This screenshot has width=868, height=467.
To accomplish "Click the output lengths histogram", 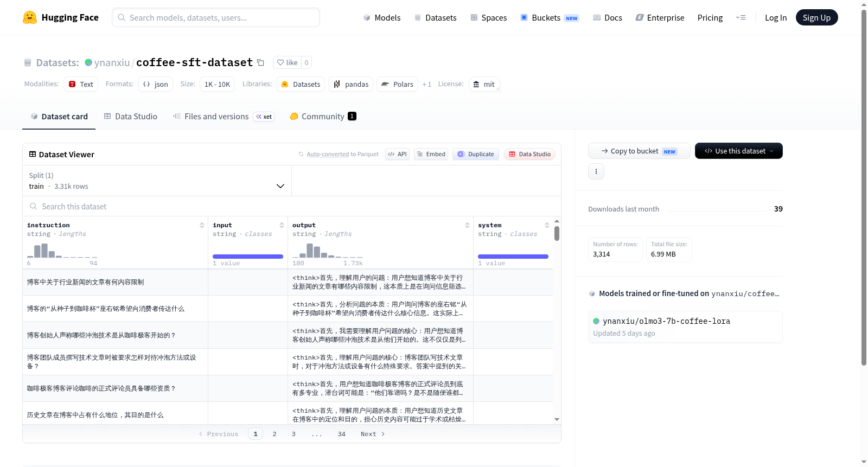I will click(x=328, y=250).
